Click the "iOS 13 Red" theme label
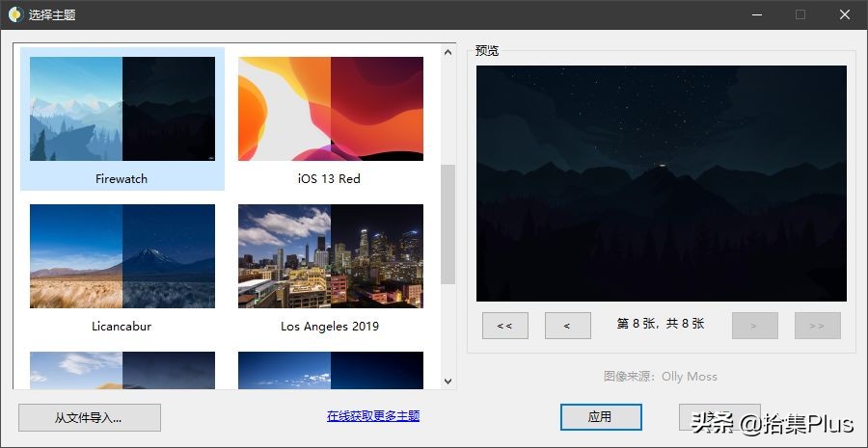 [x=330, y=178]
